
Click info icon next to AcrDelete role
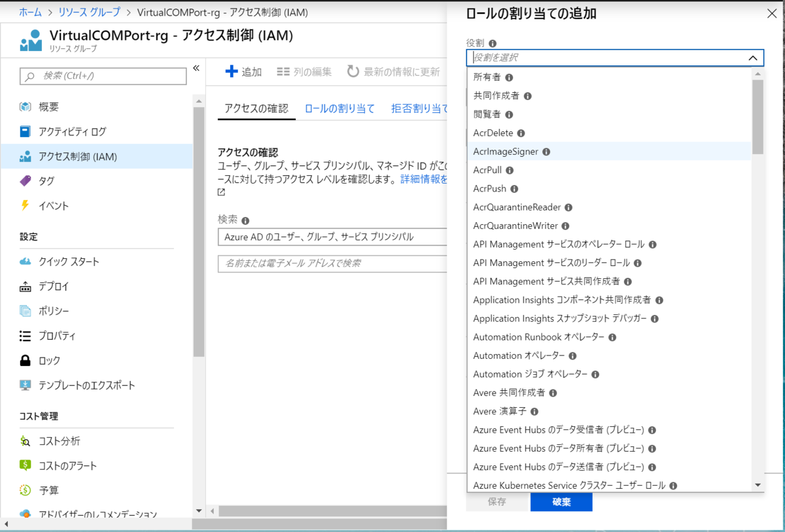click(x=521, y=133)
